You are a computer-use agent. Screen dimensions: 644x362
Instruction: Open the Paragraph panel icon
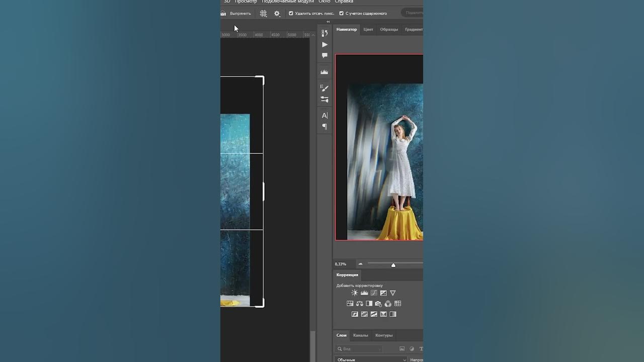(325, 127)
